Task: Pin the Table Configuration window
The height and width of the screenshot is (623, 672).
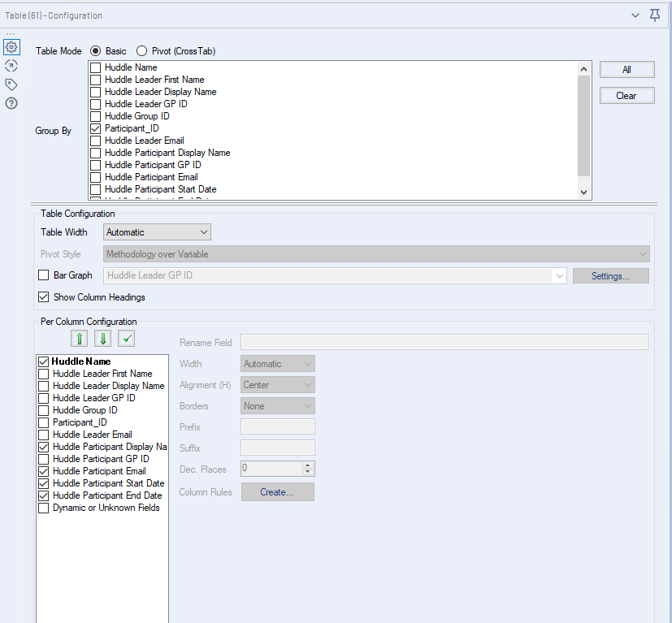Action: pyautogui.click(x=655, y=15)
